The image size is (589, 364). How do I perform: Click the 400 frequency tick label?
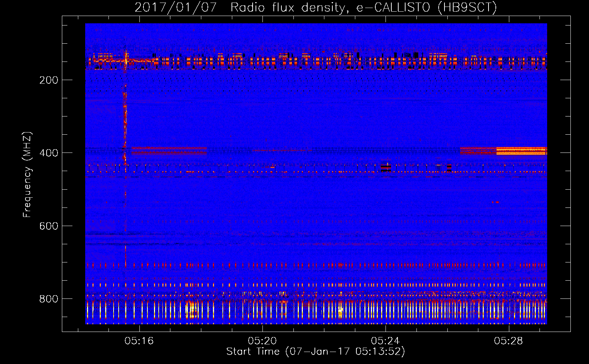(x=49, y=153)
